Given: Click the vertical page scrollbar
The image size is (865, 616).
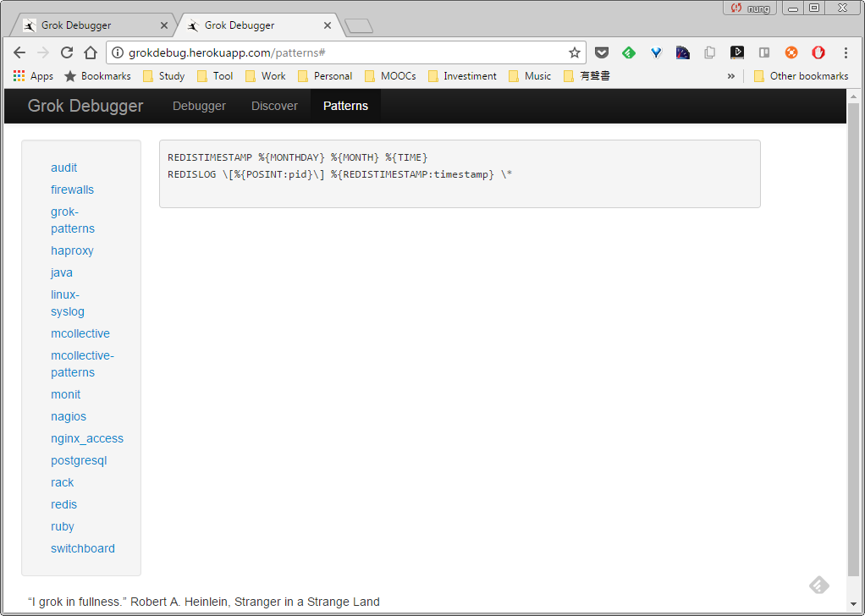Looking at the screenshot, I should coord(853,339).
